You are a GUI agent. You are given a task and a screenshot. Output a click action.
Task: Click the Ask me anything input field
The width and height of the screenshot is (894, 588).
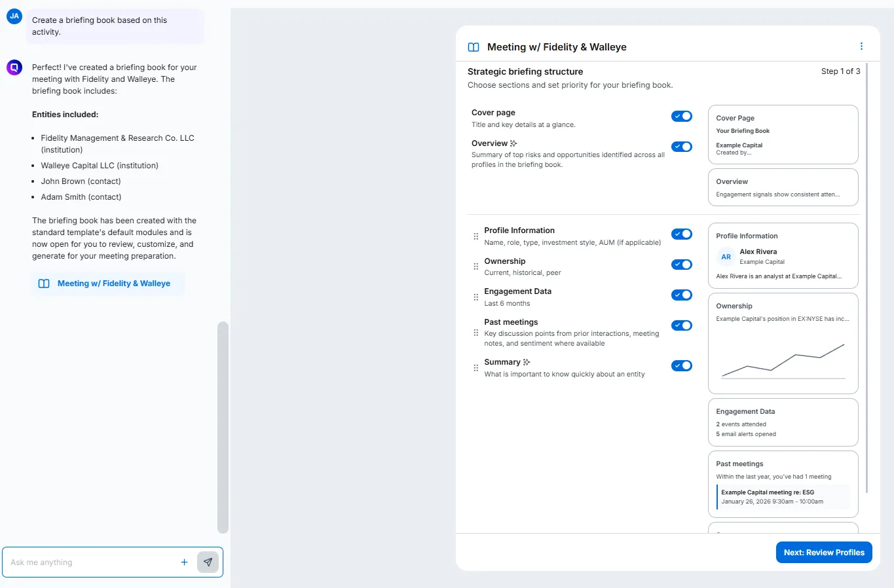tap(92, 562)
